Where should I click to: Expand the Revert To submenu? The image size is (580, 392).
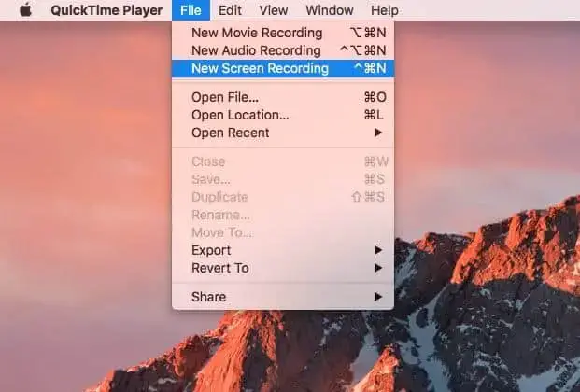pyautogui.click(x=283, y=268)
